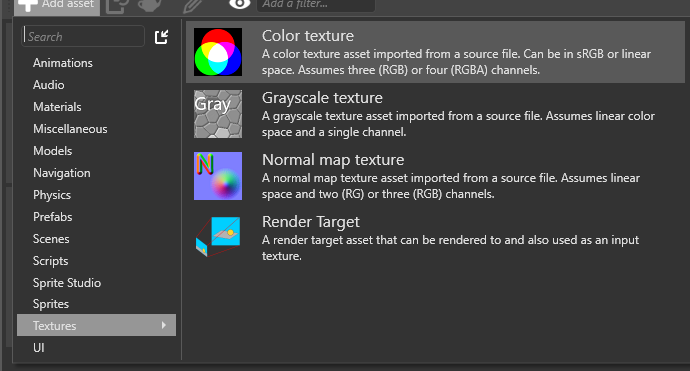The width and height of the screenshot is (690, 371).
Task: Expand the Textures submenu arrow
Action: (164, 325)
